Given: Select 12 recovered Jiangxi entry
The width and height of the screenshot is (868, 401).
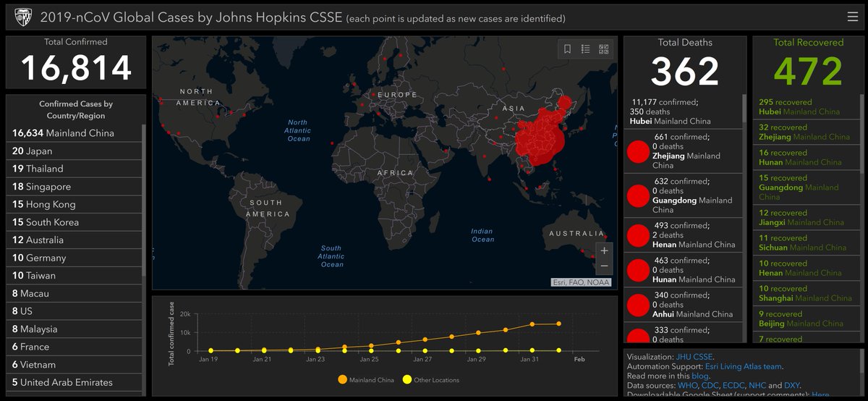Looking at the screenshot, I should pos(805,217).
